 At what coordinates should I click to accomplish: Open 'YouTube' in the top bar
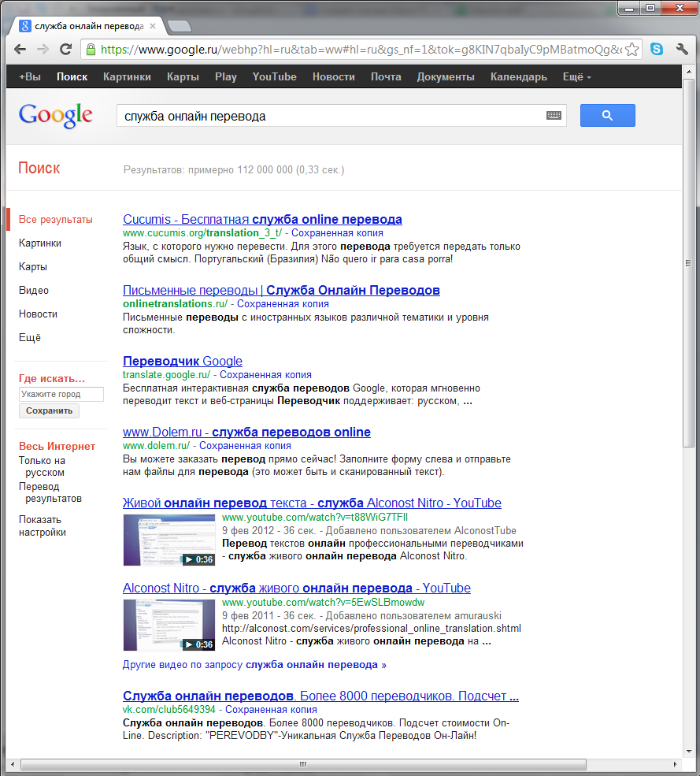click(275, 76)
